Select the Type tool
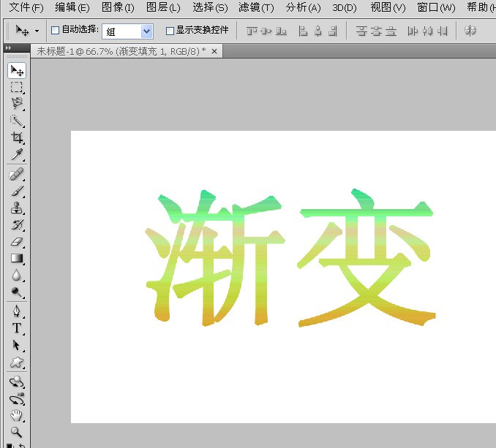Viewport: 496px width, 448px height. [x=17, y=328]
